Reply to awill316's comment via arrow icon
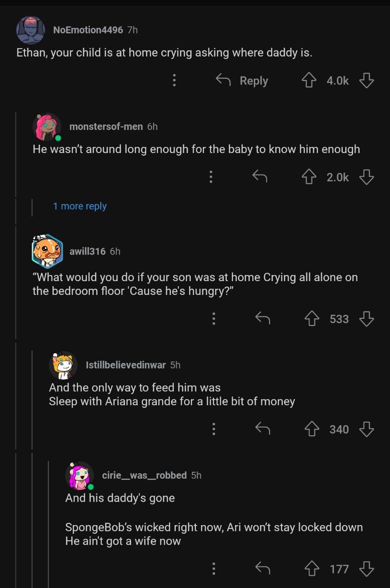 pos(263,319)
